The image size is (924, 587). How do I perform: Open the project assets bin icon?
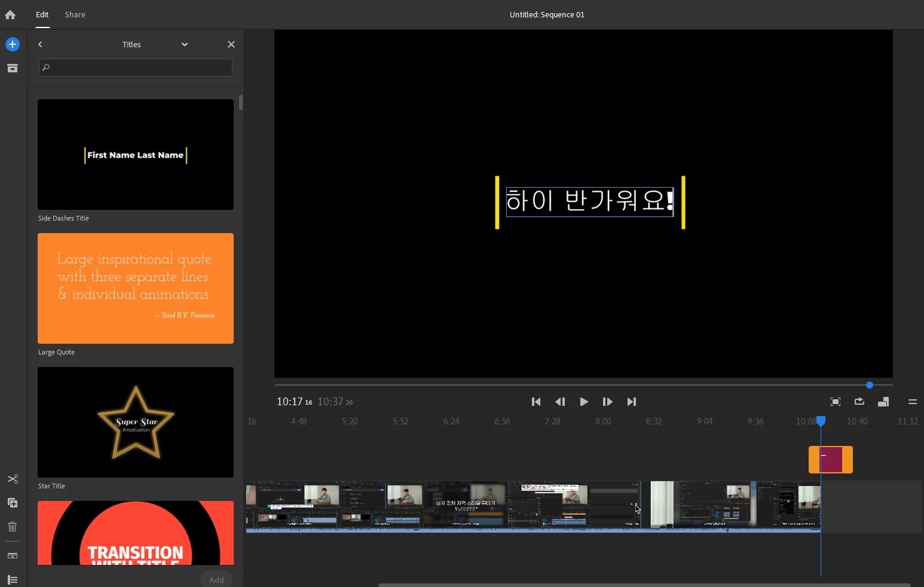click(13, 68)
